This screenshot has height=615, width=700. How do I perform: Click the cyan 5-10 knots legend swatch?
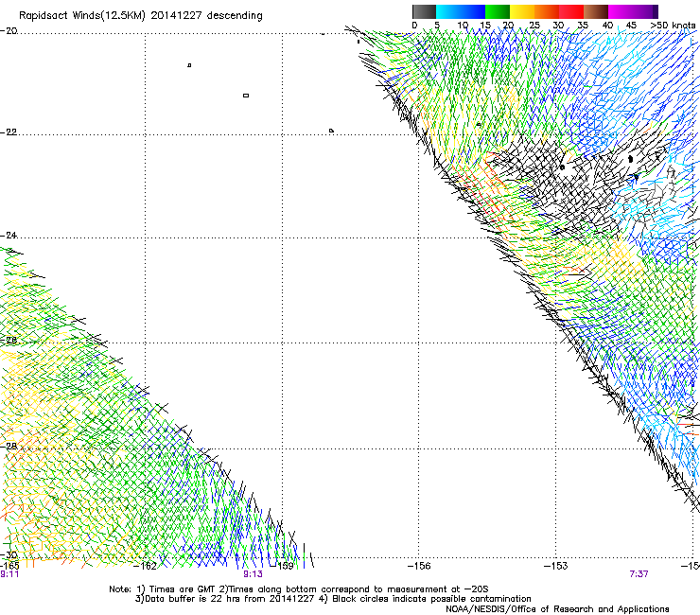tap(448, 11)
